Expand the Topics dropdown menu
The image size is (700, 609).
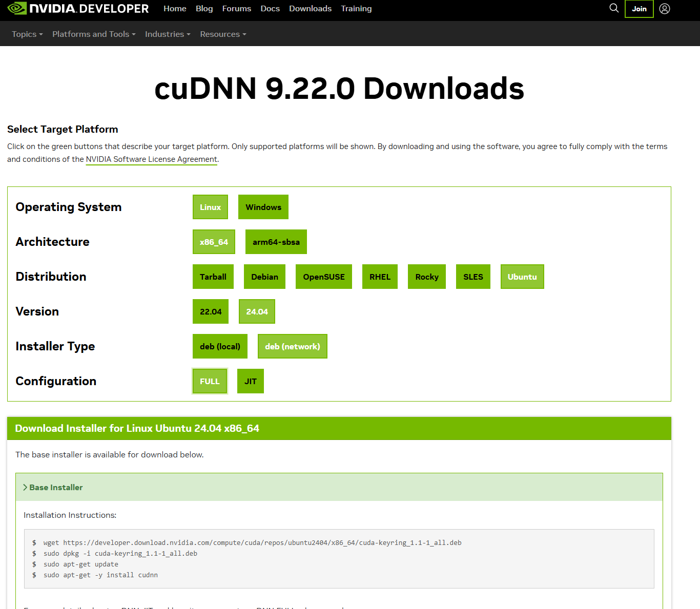(x=27, y=34)
